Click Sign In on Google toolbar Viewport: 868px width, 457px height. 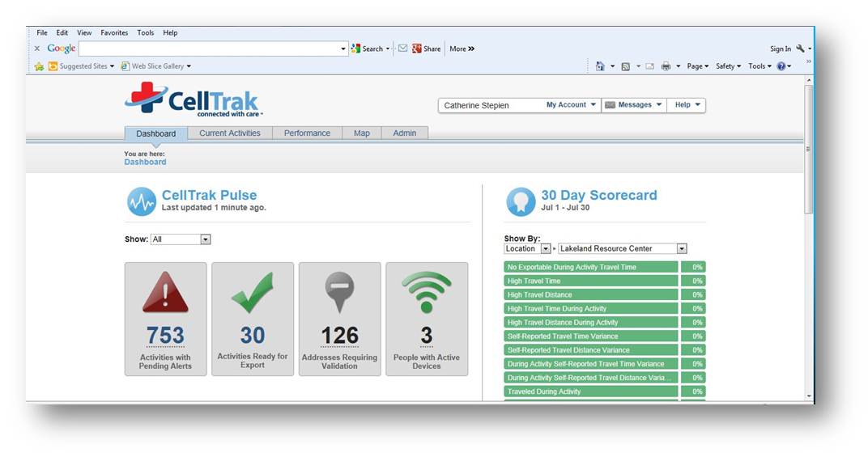[x=781, y=49]
